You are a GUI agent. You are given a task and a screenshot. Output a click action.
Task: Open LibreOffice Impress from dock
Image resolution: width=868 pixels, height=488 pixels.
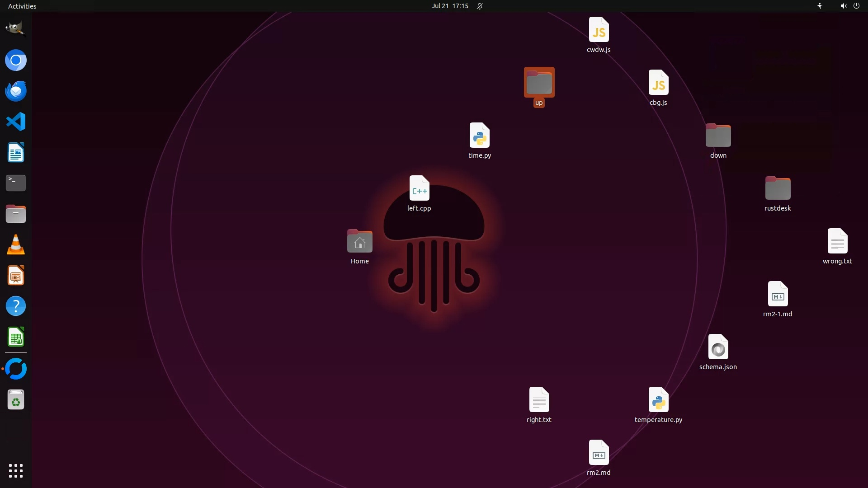(x=15, y=276)
